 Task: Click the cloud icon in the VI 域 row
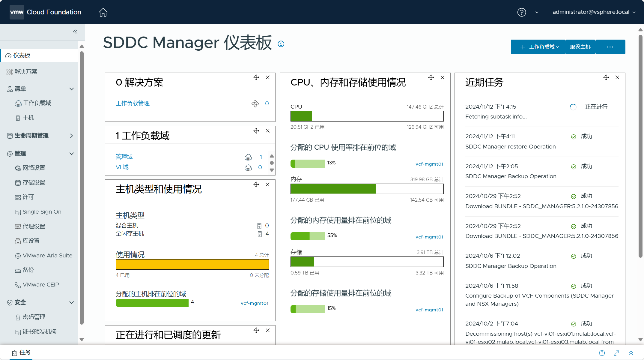tap(248, 167)
